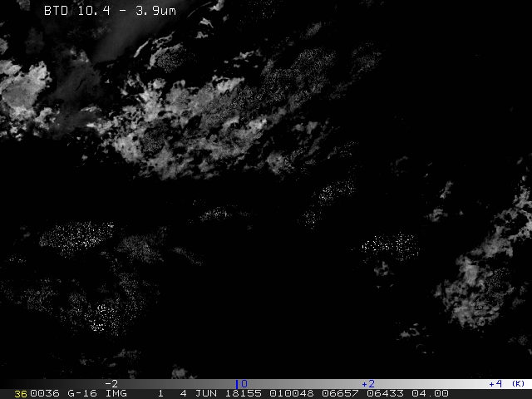This screenshot has height=399, width=532.
Task: Click the 06433 value in the status line
Action: [x=388, y=393]
